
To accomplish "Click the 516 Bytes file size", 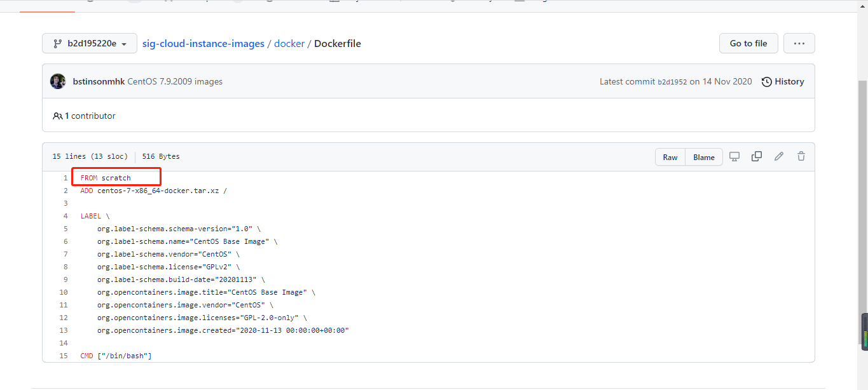I will click(x=161, y=156).
